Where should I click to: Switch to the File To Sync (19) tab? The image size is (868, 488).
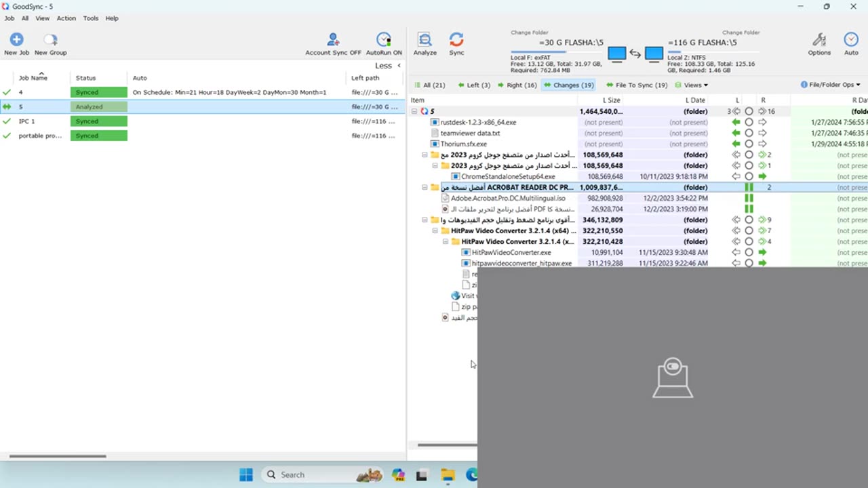637,85
